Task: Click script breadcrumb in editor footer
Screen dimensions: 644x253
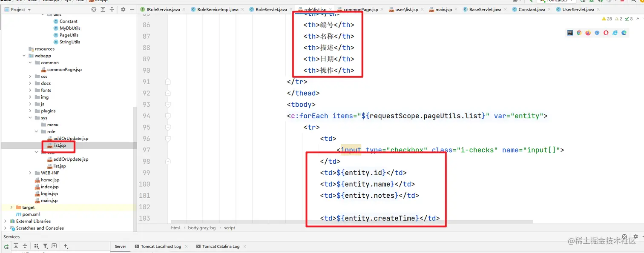Action: (x=230, y=228)
